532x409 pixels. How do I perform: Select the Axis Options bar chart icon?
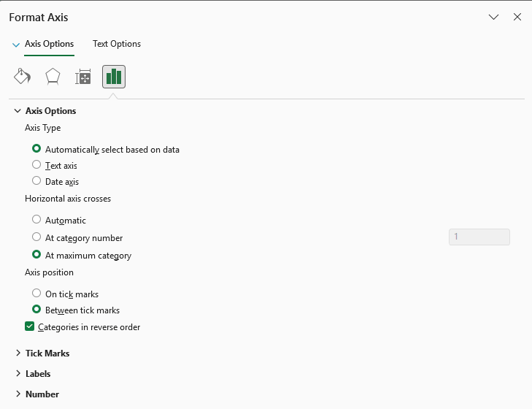click(x=114, y=77)
